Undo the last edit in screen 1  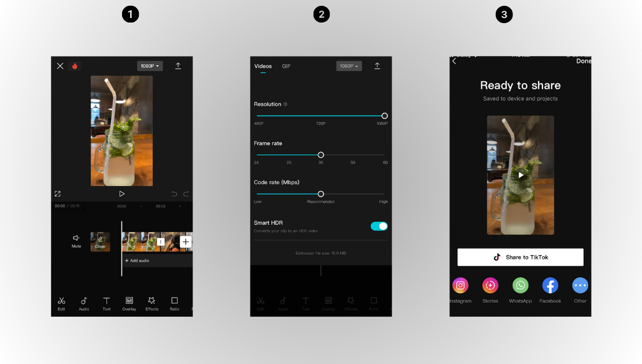coord(174,194)
